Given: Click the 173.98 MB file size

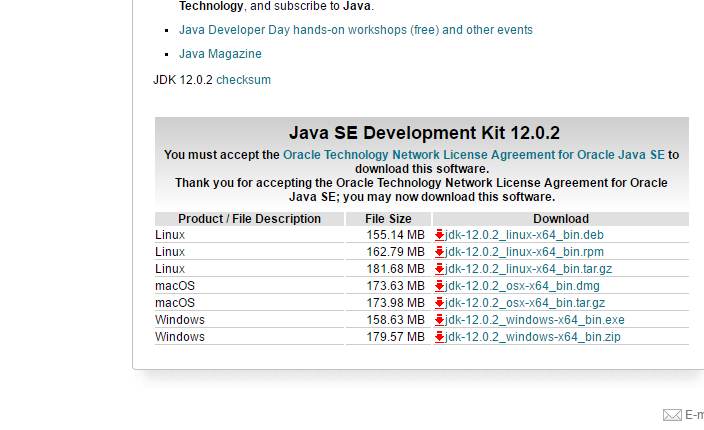Looking at the screenshot, I should [395, 303].
